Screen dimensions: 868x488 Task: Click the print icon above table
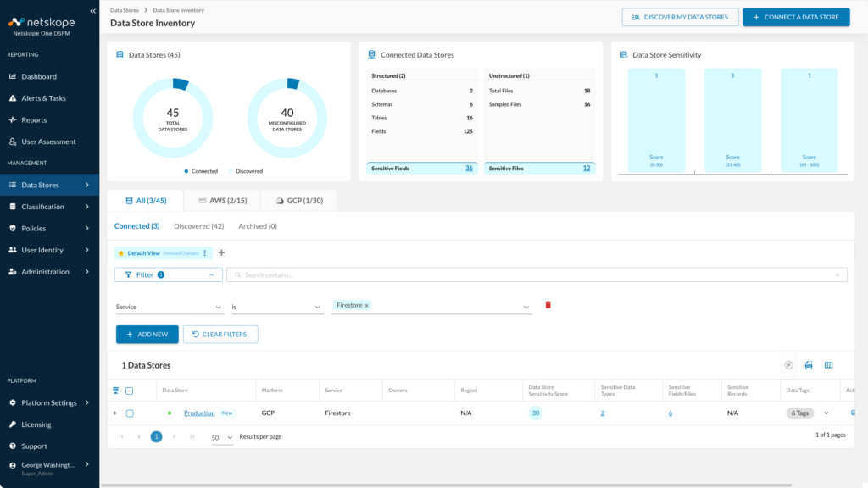(x=809, y=365)
